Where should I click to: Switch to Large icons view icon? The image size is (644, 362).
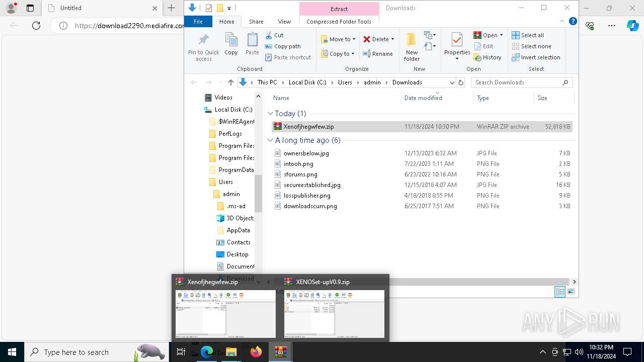[x=571, y=292]
